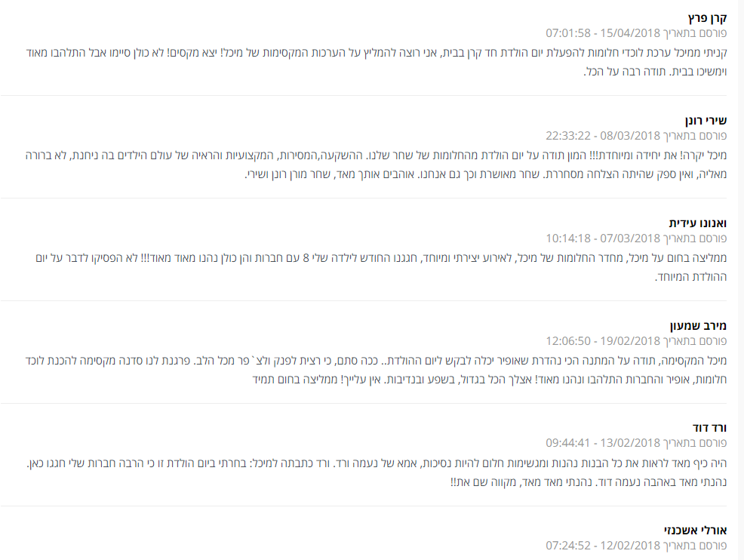
Task: Select the 13/02/2018 publish date line
Action: coord(636,443)
